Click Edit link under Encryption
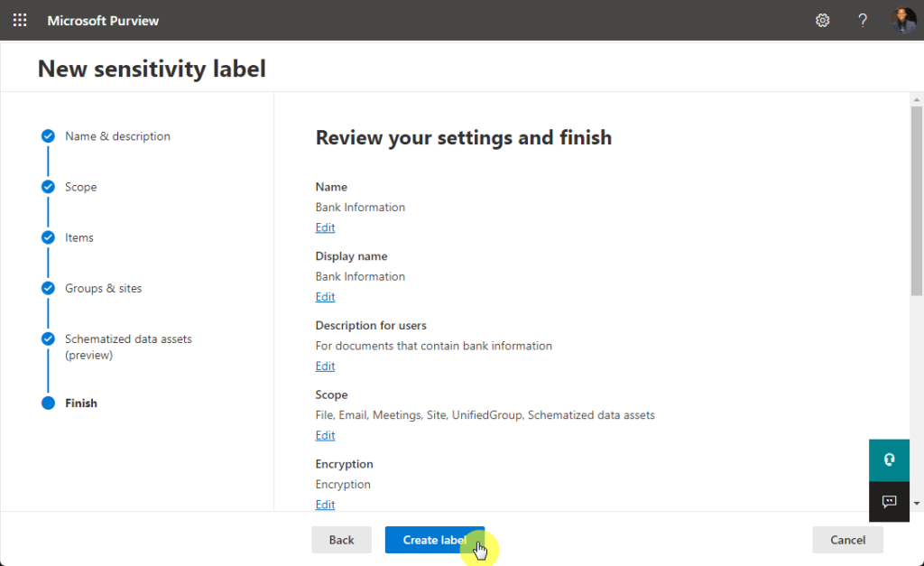Screen dimensions: 924x566 pos(325,505)
